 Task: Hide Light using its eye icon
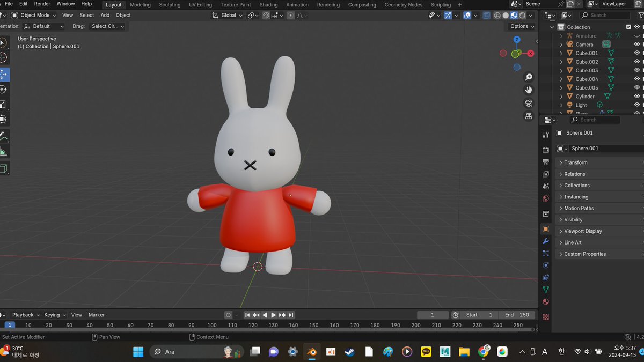[x=637, y=105]
